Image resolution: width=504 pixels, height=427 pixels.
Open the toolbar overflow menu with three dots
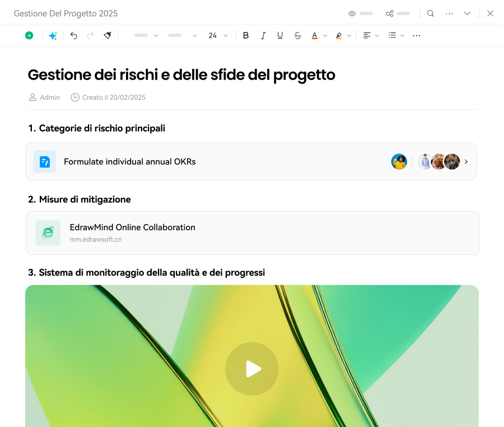tap(416, 35)
